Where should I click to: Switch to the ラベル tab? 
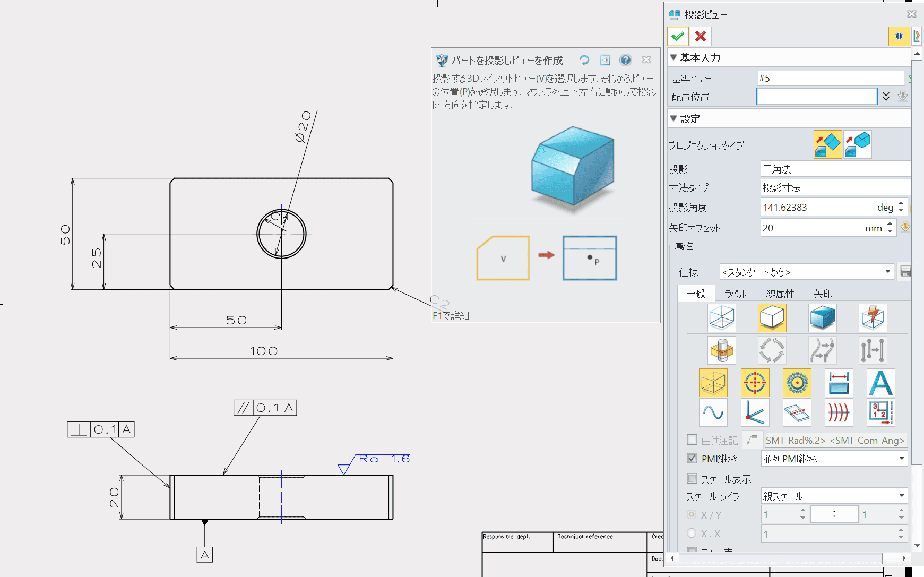coord(735,294)
